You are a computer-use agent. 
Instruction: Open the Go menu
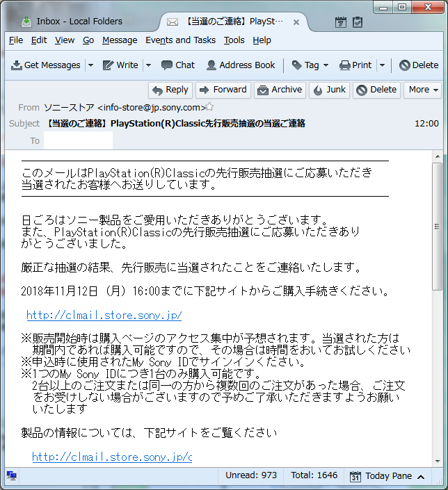click(88, 40)
